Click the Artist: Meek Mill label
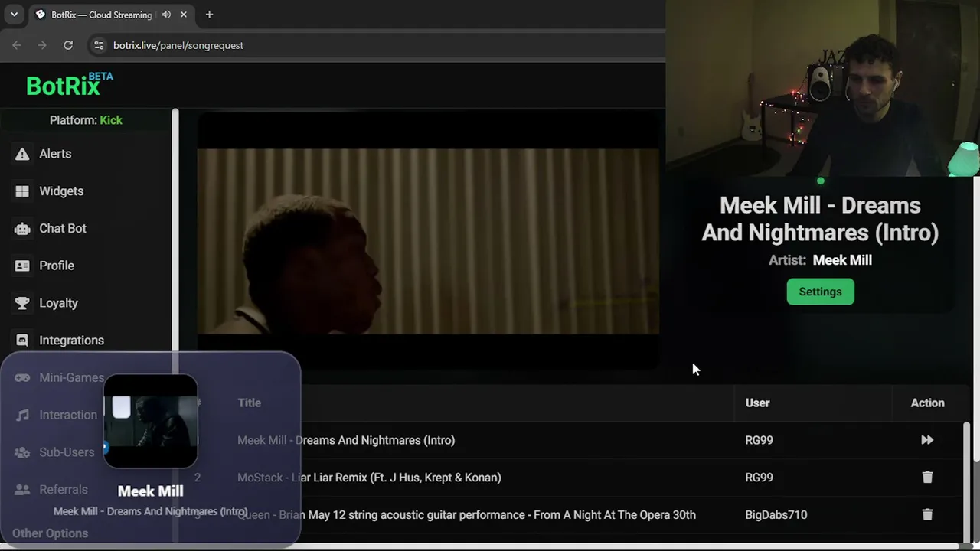 [x=820, y=260]
